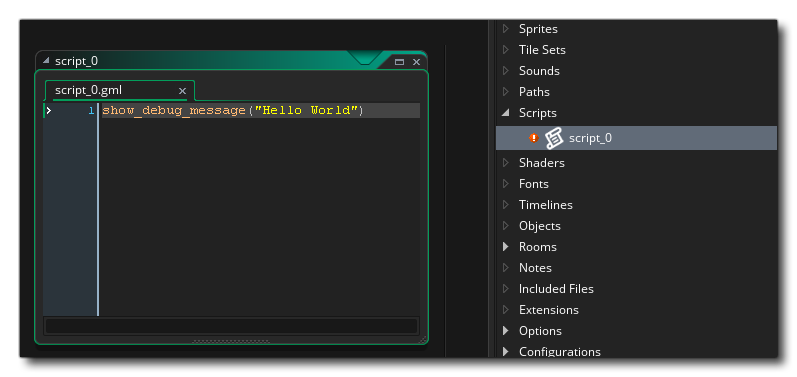Click the "Hello World" string in code
Screen dimensions: 797x377
[306, 110]
